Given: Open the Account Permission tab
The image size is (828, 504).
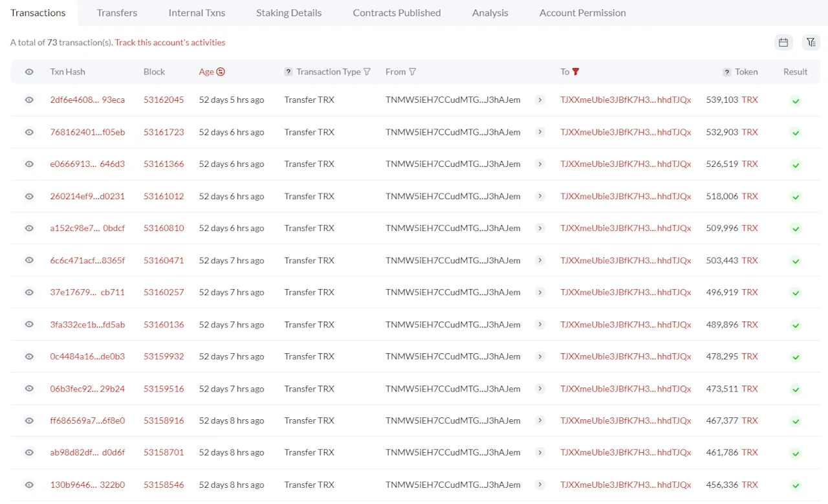Looking at the screenshot, I should point(583,13).
